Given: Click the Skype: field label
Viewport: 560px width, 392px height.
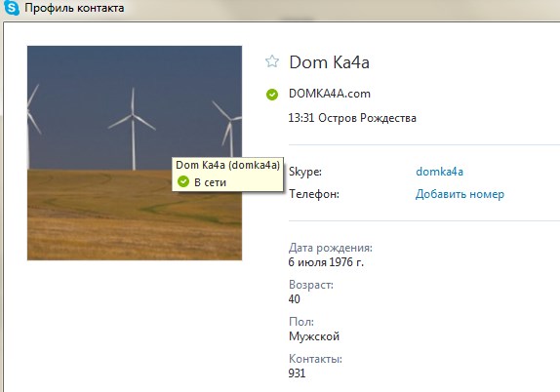Looking at the screenshot, I should 305,172.
